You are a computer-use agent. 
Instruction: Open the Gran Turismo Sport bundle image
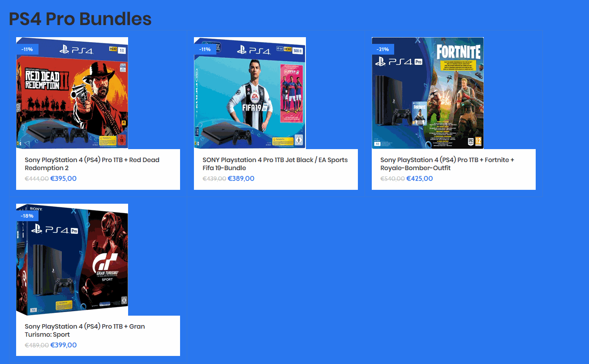click(72, 260)
